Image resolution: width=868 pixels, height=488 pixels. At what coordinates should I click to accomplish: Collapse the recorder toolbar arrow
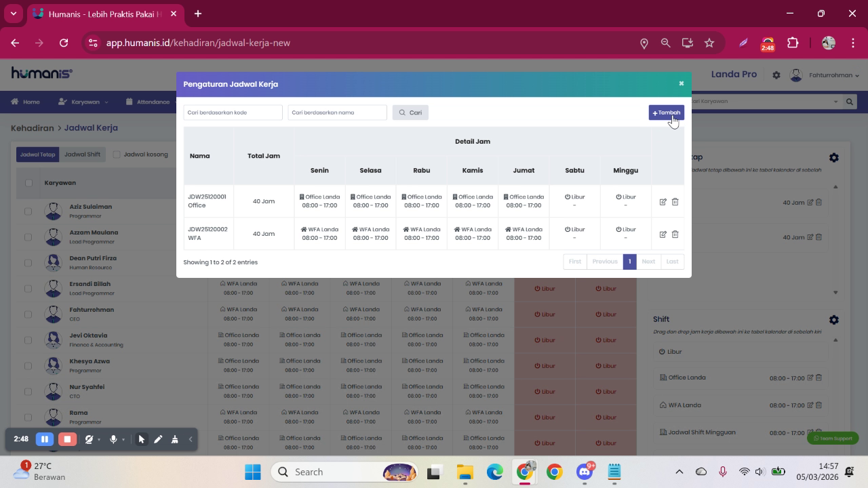(191, 439)
